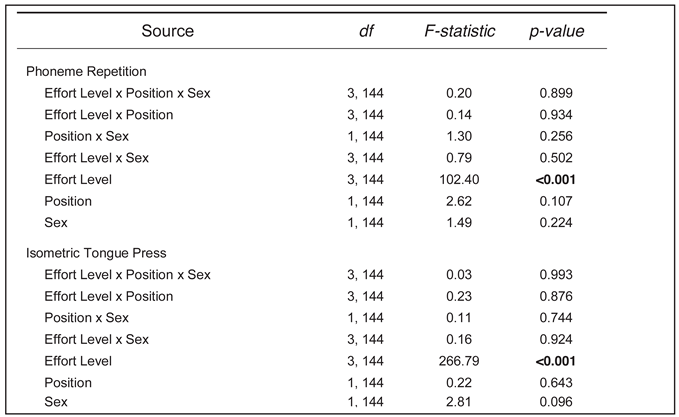Click the bold <0.001 under Phoneme Repetition
This screenshot has width=679, height=417.
[x=557, y=180]
